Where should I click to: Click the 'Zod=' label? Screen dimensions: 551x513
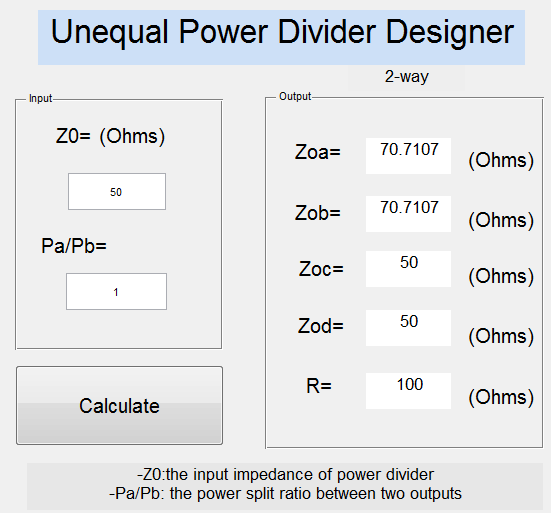pos(320,326)
